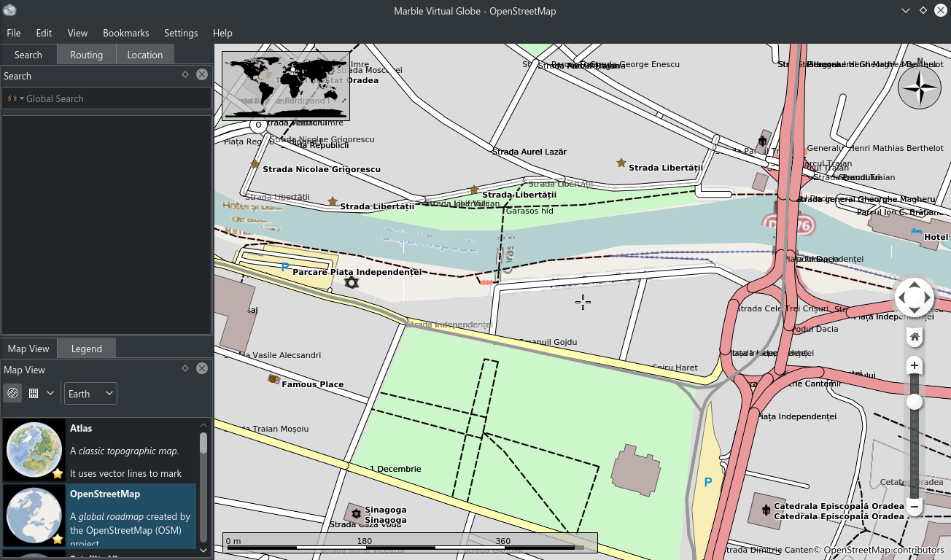Switch to the Routing tab

pyautogui.click(x=86, y=55)
